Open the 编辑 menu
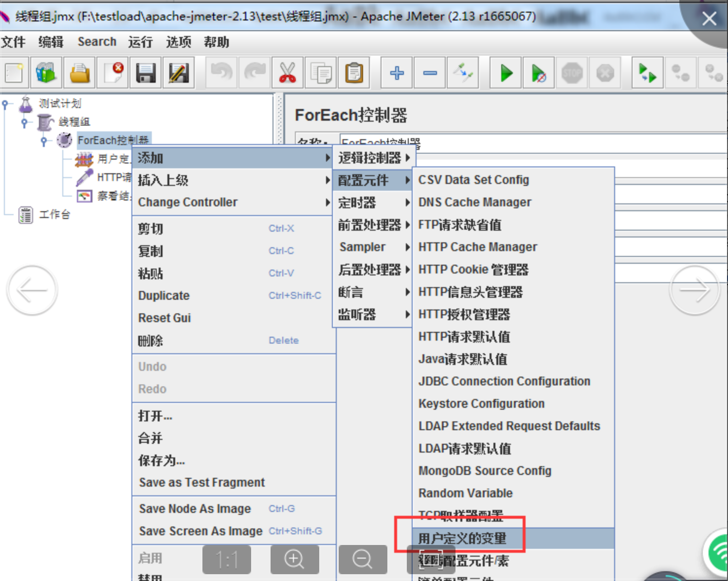 pos(51,42)
